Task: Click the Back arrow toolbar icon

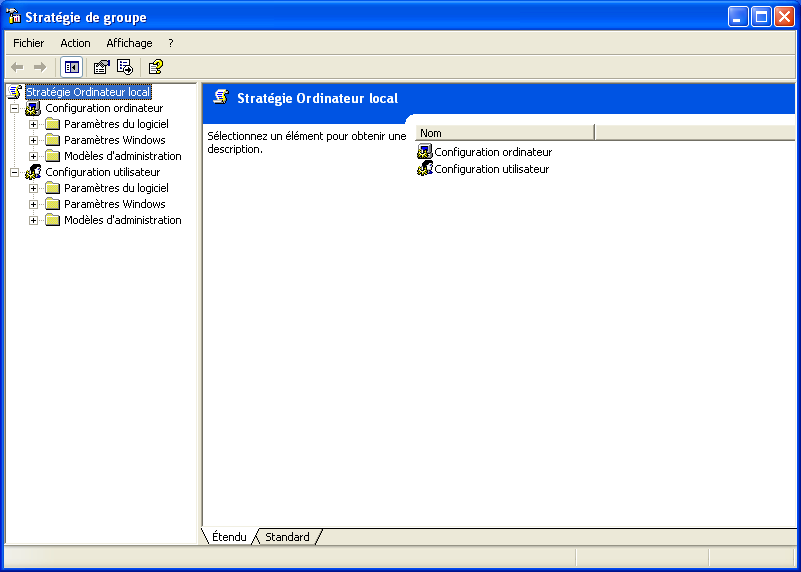Action: click(17, 67)
